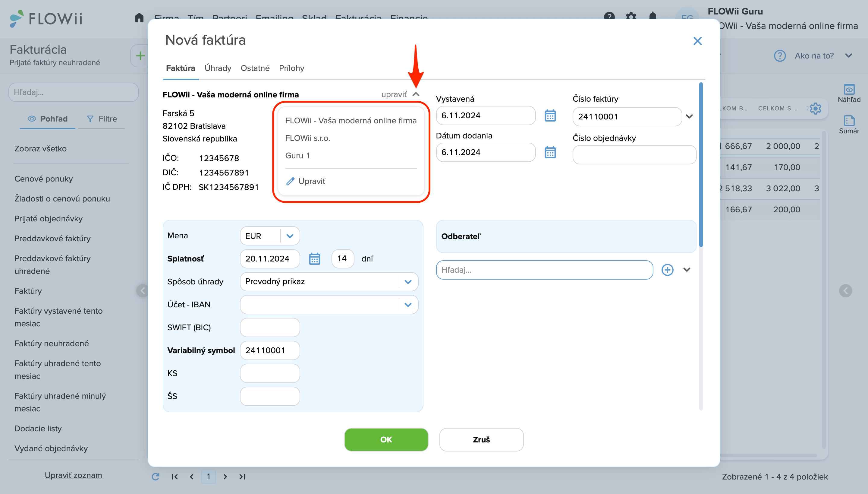Open Prijaté objednávky in sidebar
Image resolution: width=868 pixels, height=494 pixels.
click(x=49, y=218)
